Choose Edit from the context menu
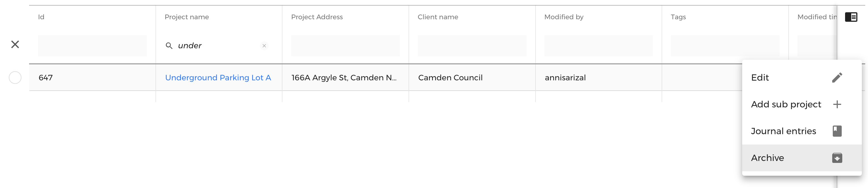The width and height of the screenshot is (868, 188). click(760, 77)
